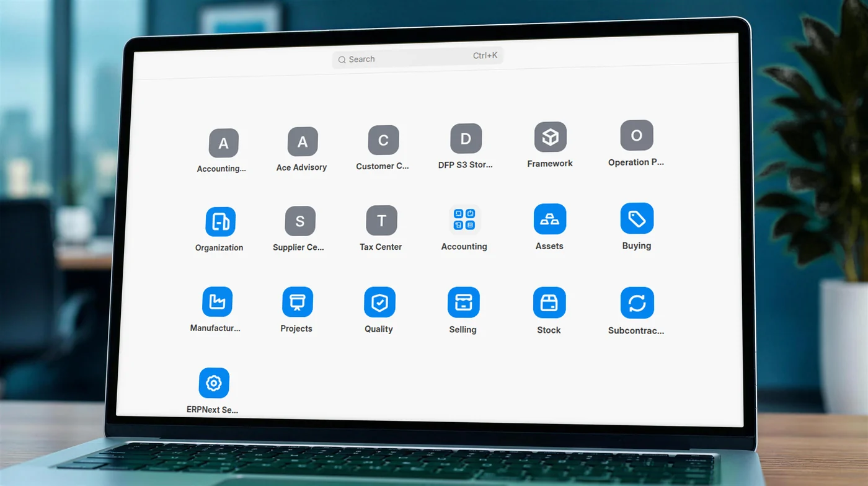Open the Supplier Ce... app icon
The width and height of the screenshot is (868, 486).
point(300,221)
